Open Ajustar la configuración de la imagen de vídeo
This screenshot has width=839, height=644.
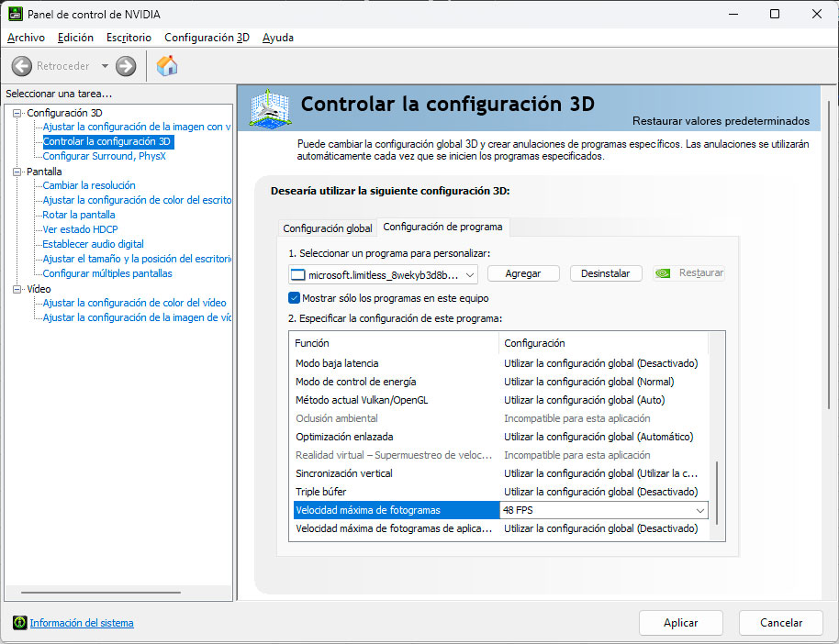pos(137,317)
